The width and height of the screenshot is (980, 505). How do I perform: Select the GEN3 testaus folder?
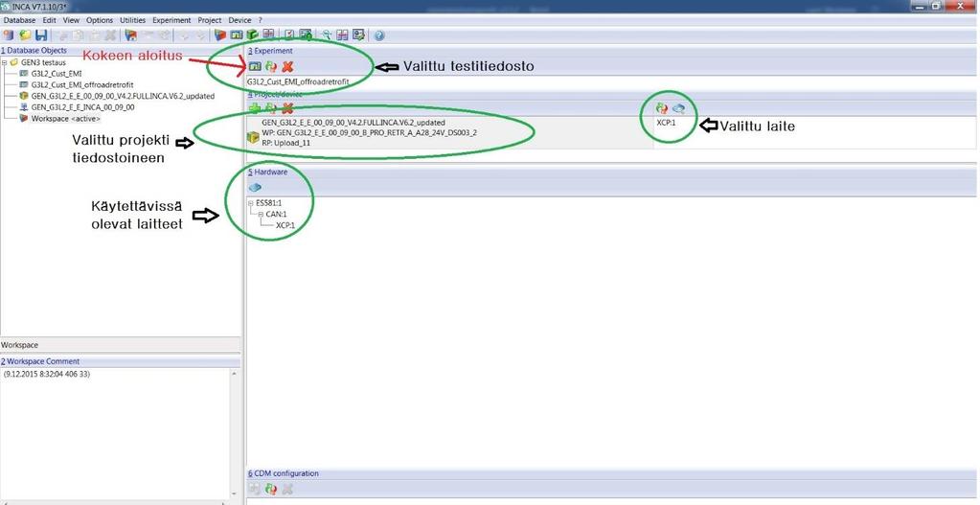pyautogui.click(x=43, y=62)
